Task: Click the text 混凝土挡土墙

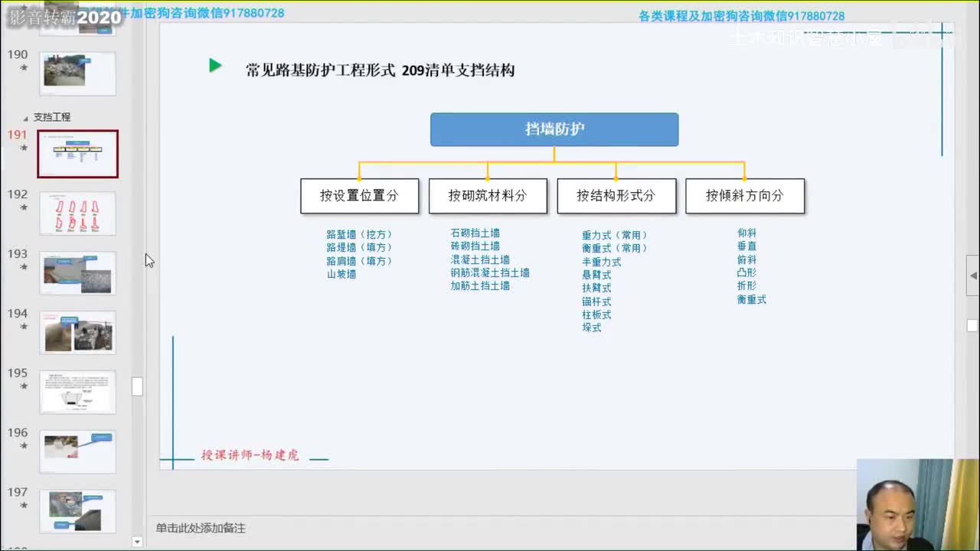Action: (480, 259)
